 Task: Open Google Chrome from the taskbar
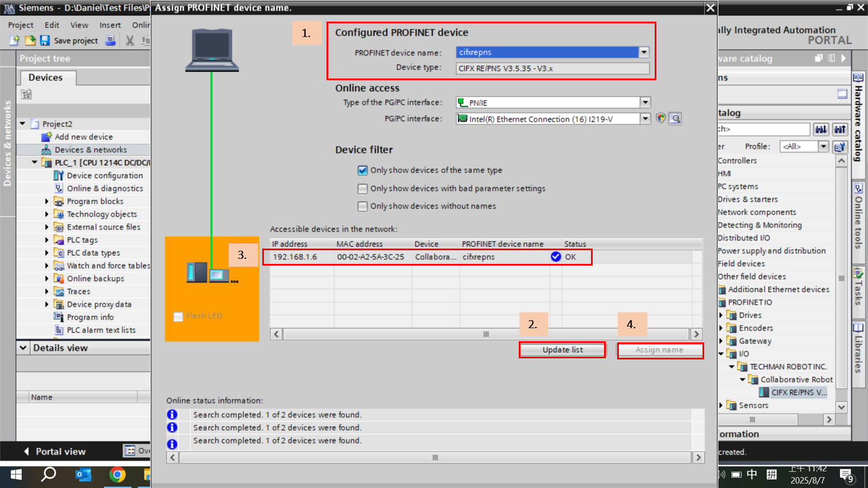pos(118,475)
